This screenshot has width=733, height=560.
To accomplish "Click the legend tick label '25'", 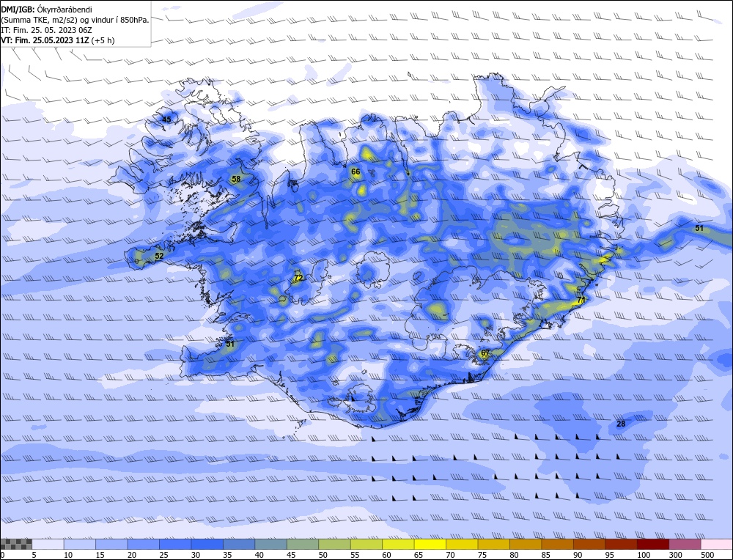I will [x=163, y=555].
